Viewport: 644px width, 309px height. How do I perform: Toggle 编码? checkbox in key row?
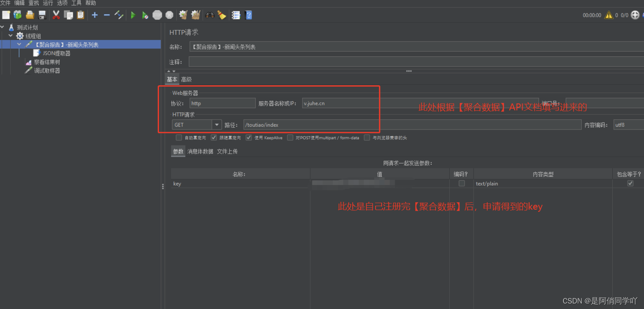(x=462, y=183)
